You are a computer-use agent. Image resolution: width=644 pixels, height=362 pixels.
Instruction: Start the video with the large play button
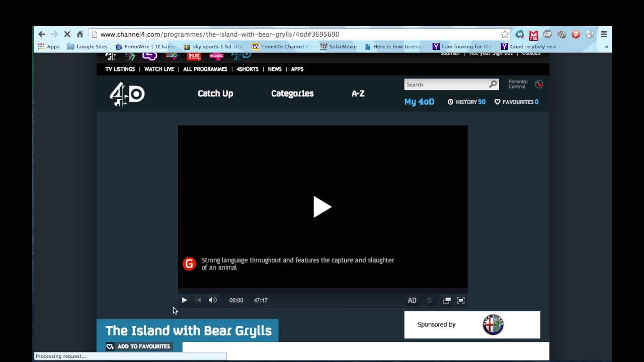pos(323,207)
